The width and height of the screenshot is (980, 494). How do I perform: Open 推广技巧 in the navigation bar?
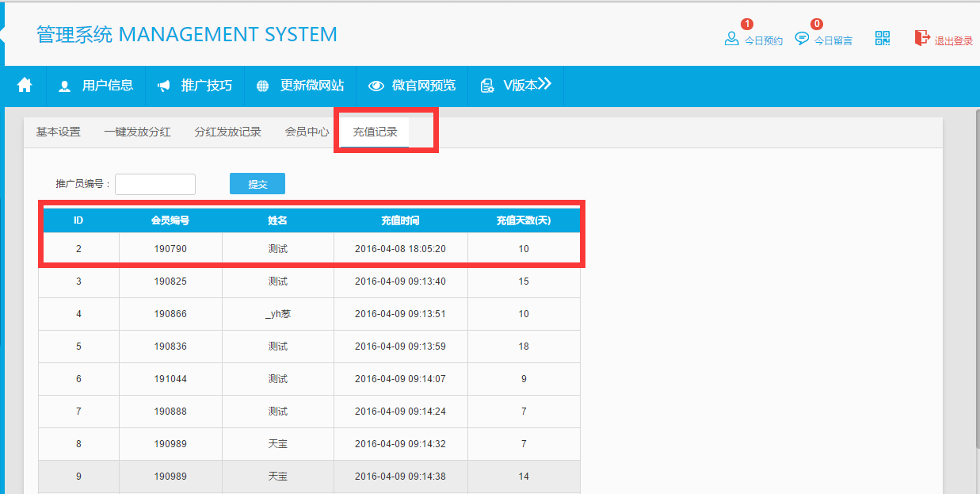pyautogui.click(x=195, y=86)
